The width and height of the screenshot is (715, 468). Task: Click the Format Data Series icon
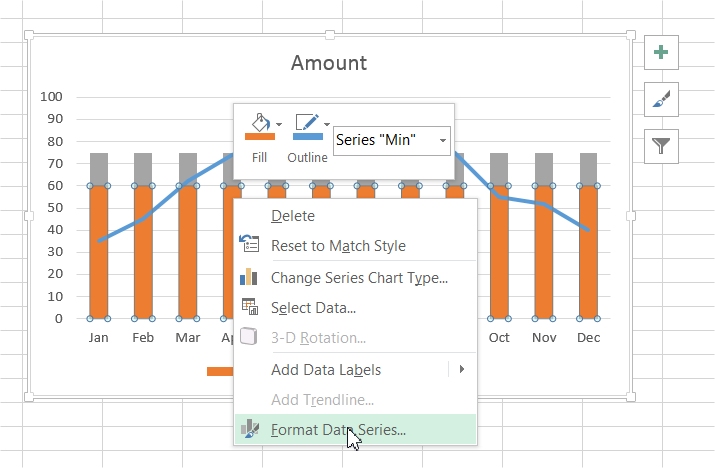249,429
